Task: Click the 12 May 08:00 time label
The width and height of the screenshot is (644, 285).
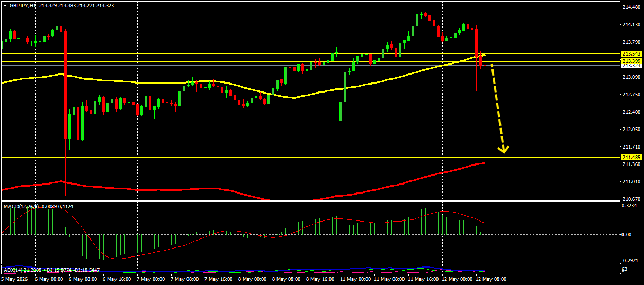Action: (492, 279)
